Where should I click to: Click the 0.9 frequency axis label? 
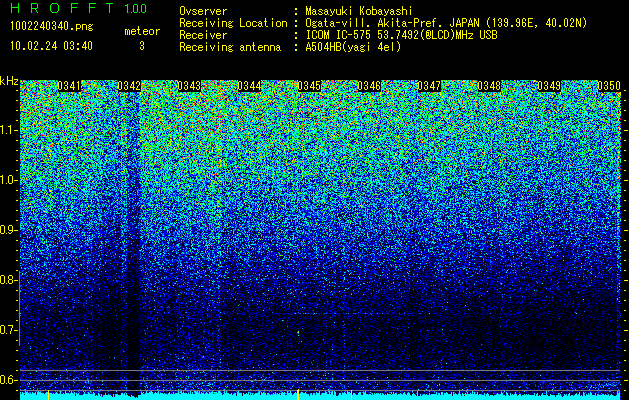click(8, 230)
